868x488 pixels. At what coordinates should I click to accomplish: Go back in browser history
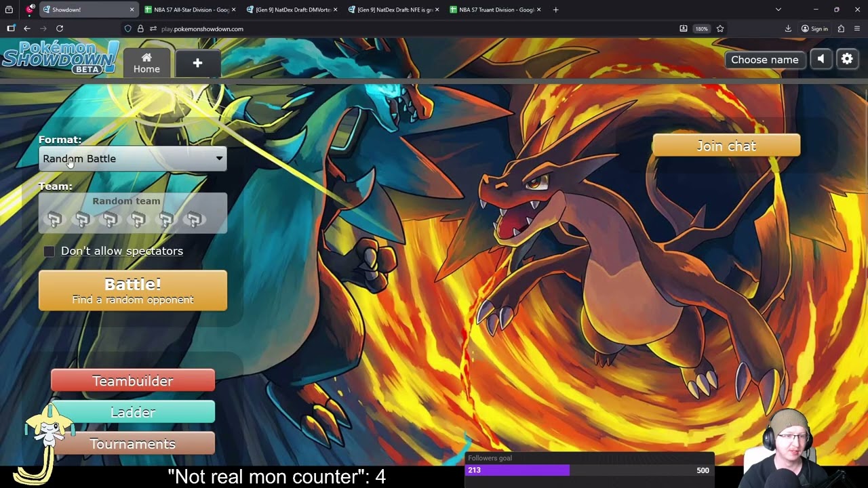[x=27, y=28]
